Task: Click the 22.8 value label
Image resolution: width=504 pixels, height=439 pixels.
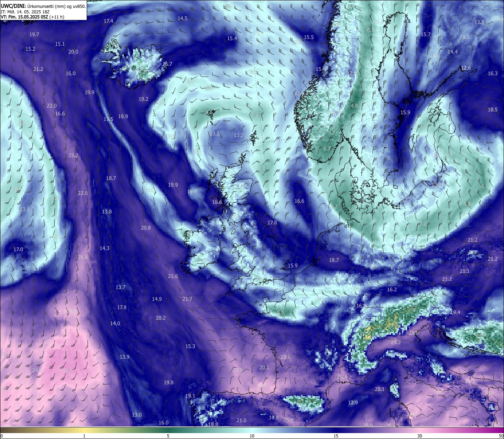Action: click(83, 193)
